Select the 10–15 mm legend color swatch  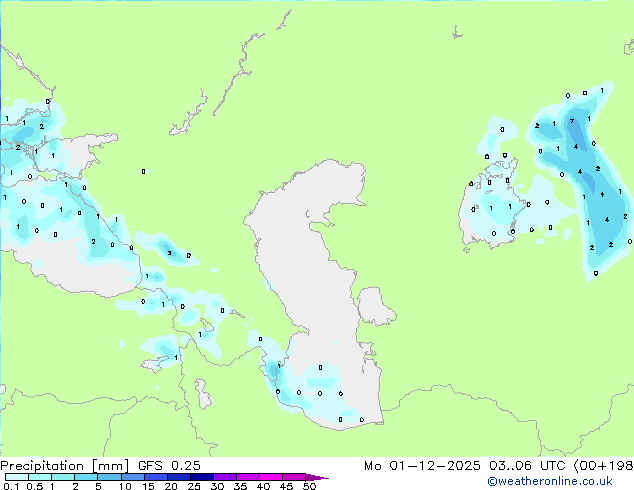(x=132, y=477)
